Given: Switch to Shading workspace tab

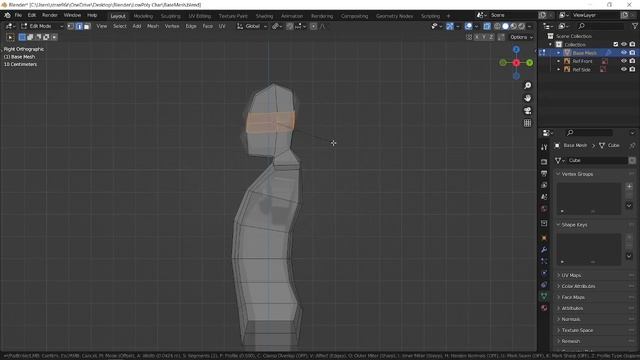Looking at the screenshot, I should tap(264, 16).
